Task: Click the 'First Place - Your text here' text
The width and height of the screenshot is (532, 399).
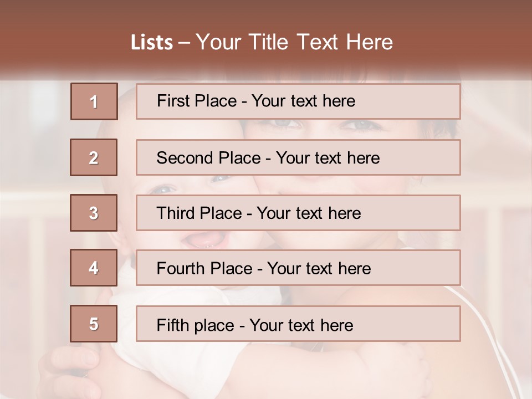Action: 256,101
